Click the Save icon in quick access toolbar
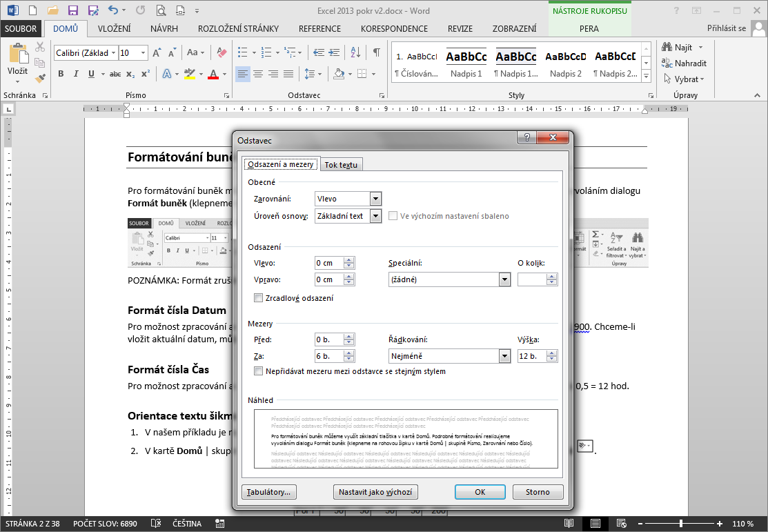Viewport: 768px width, 532px height. coord(73,10)
